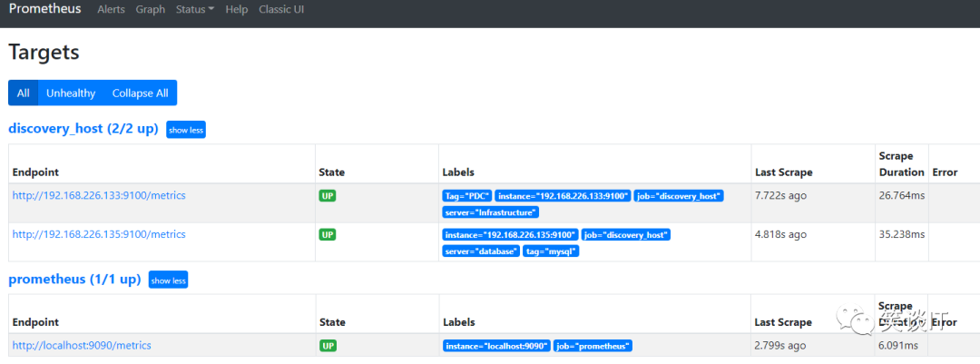Filter to Unhealthy targets only
The image size is (980, 364).
[x=71, y=93]
